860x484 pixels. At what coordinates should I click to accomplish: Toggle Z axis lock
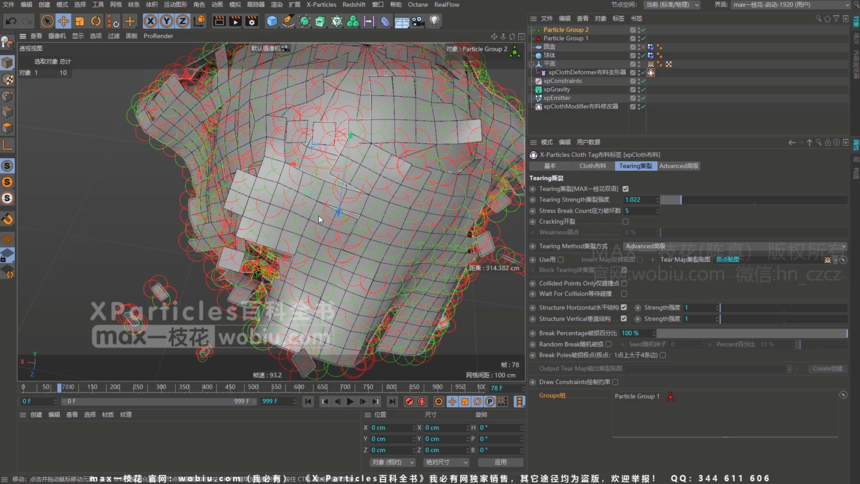tap(182, 21)
